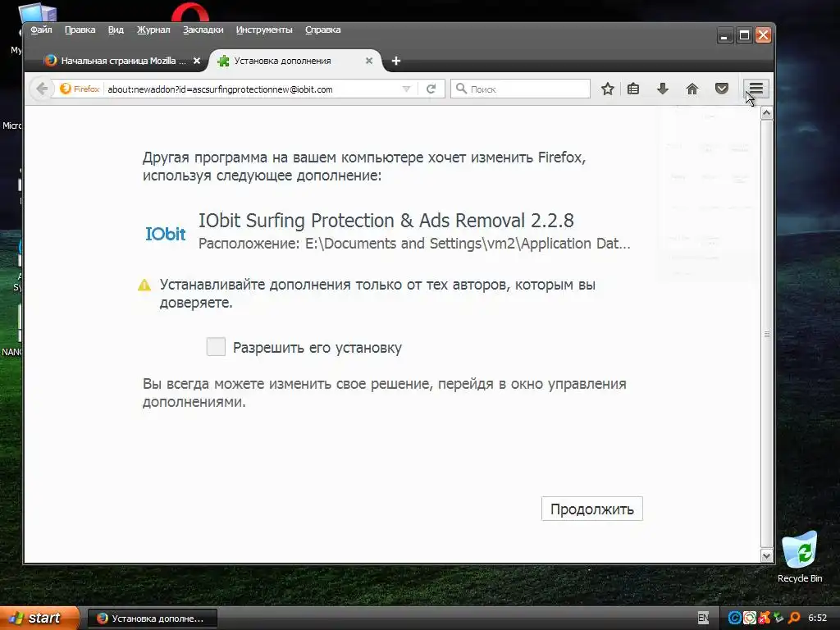Reload the page with the refresh icon

[x=431, y=89]
